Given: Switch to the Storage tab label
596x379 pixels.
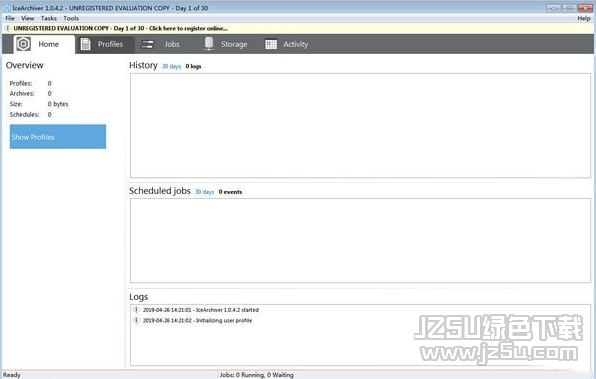Looking at the screenshot, I should click(234, 44).
